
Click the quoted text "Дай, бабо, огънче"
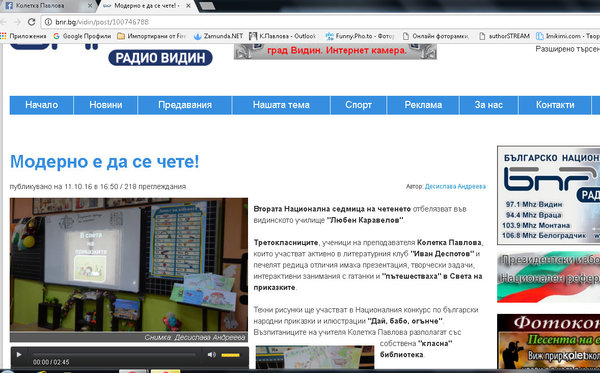[405, 321]
